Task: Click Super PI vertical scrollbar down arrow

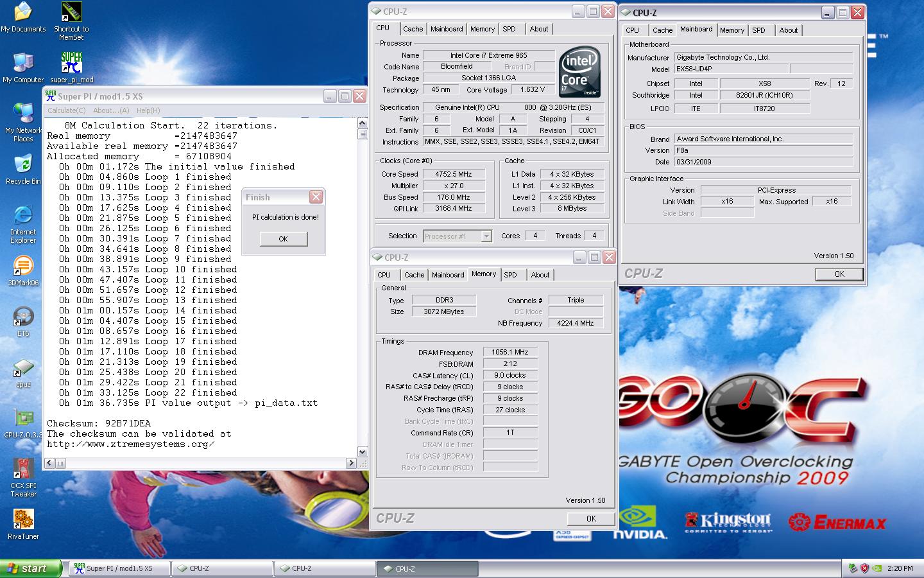Action: [362, 452]
